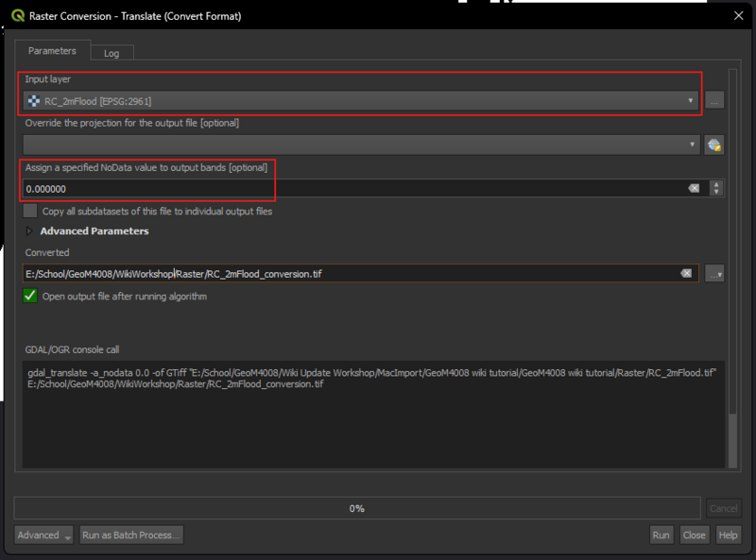This screenshot has height=560, width=756.
Task: Click Run as Batch Process
Action: (131, 535)
